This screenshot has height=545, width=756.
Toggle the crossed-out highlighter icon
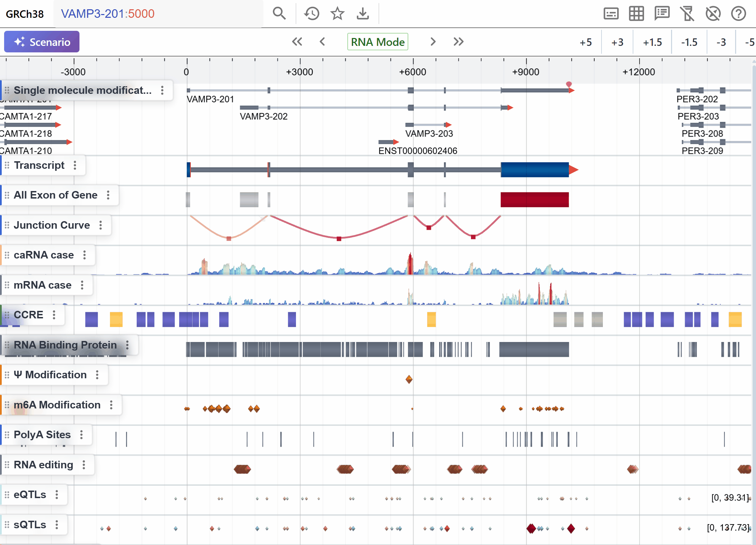click(x=687, y=14)
